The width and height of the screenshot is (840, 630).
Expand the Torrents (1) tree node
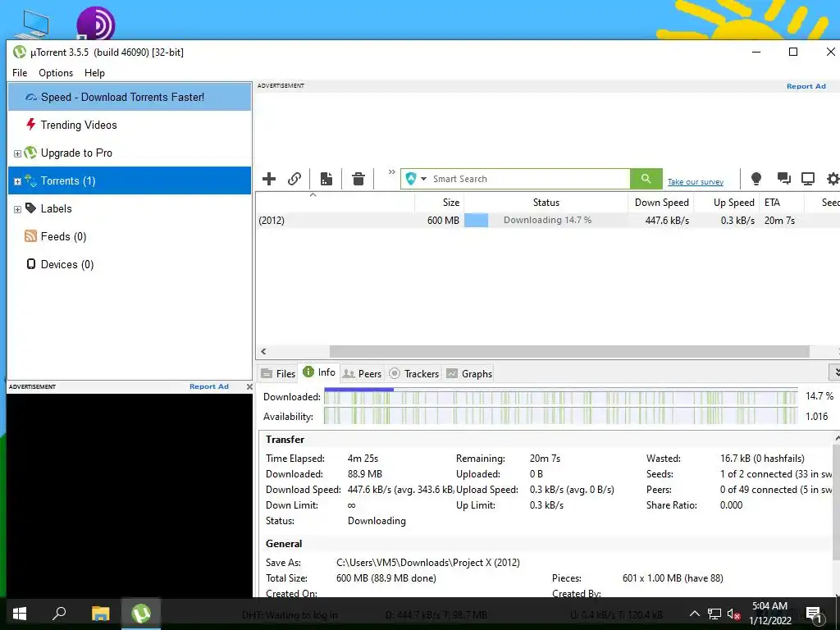point(17,181)
